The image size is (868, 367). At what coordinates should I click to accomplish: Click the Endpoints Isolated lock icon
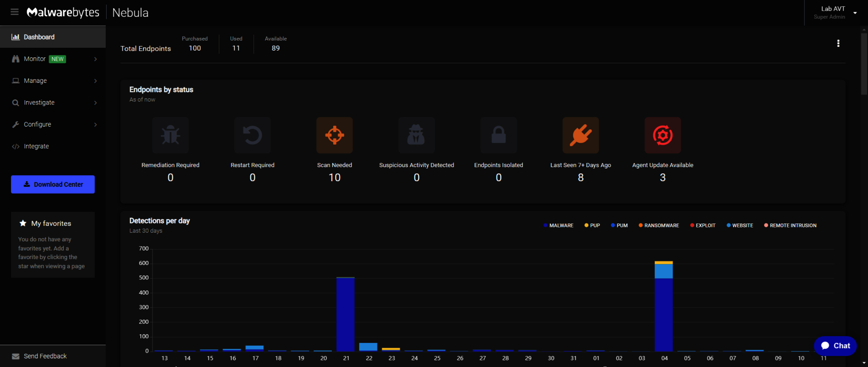[499, 135]
